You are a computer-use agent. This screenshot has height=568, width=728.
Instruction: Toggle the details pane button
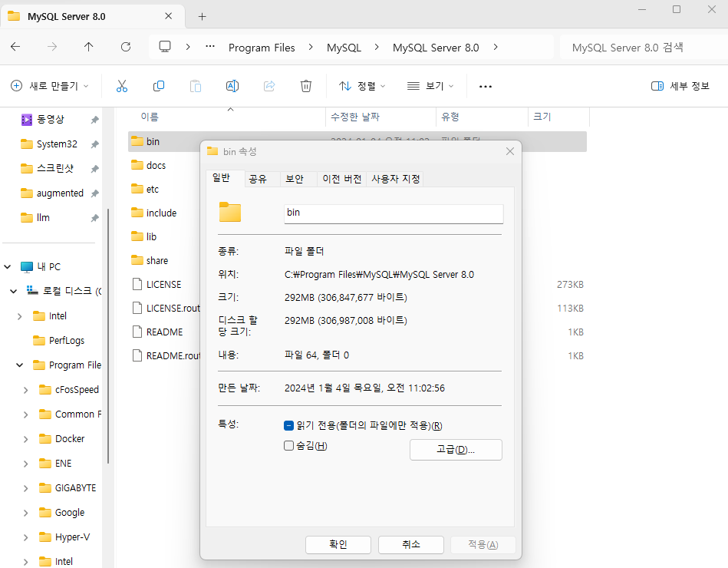(x=680, y=86)
